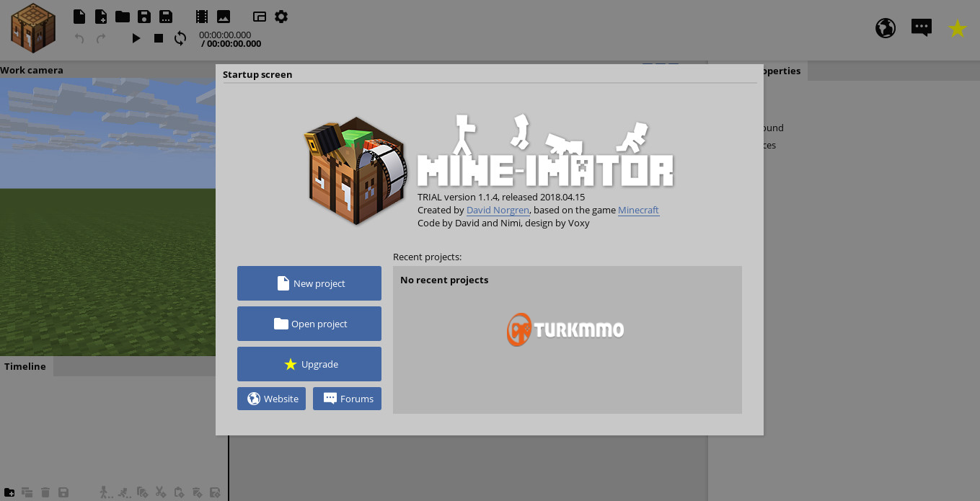980x501 pixels.
Task: Click the paste keyframes clipboard icon
Action: [x=180, y=492]
